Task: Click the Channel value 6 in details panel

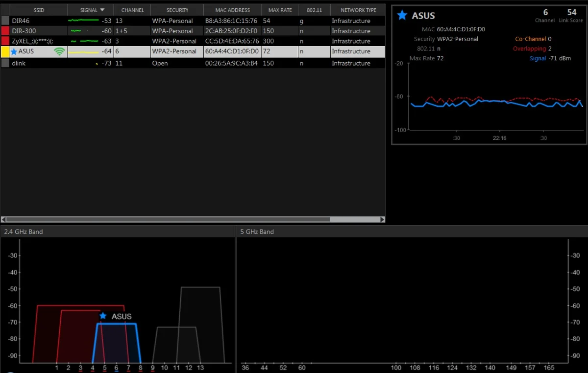Action: [545, 12]
